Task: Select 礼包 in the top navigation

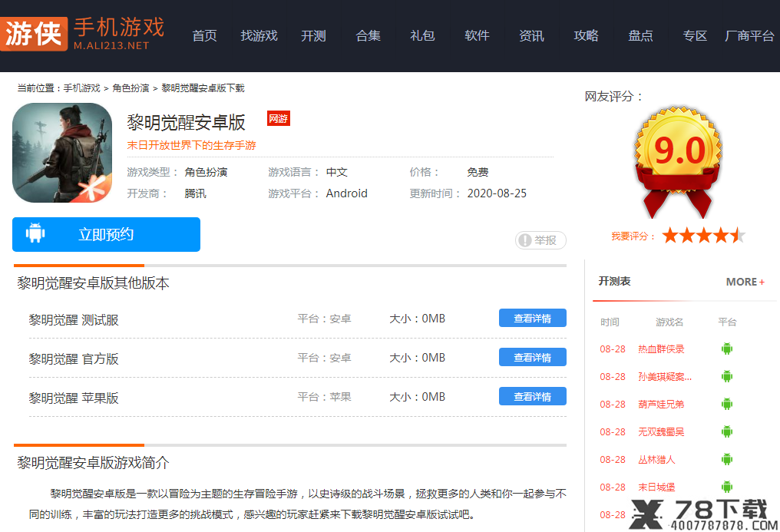Action: tap(422, 36)
